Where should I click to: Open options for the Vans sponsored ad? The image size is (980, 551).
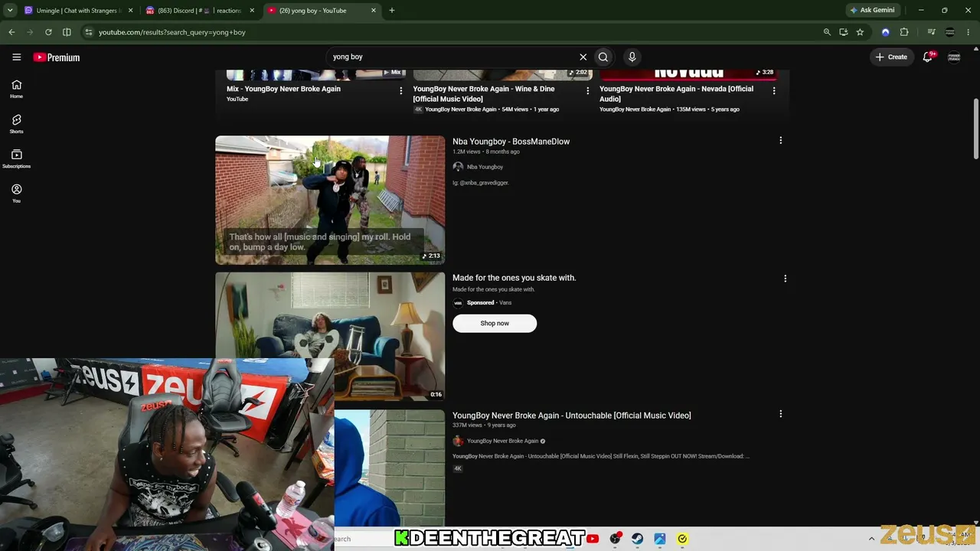(x=785, y=279)
